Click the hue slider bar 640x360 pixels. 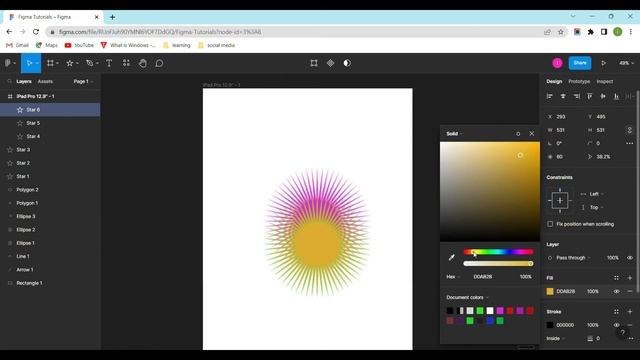[x=498, y=252]
